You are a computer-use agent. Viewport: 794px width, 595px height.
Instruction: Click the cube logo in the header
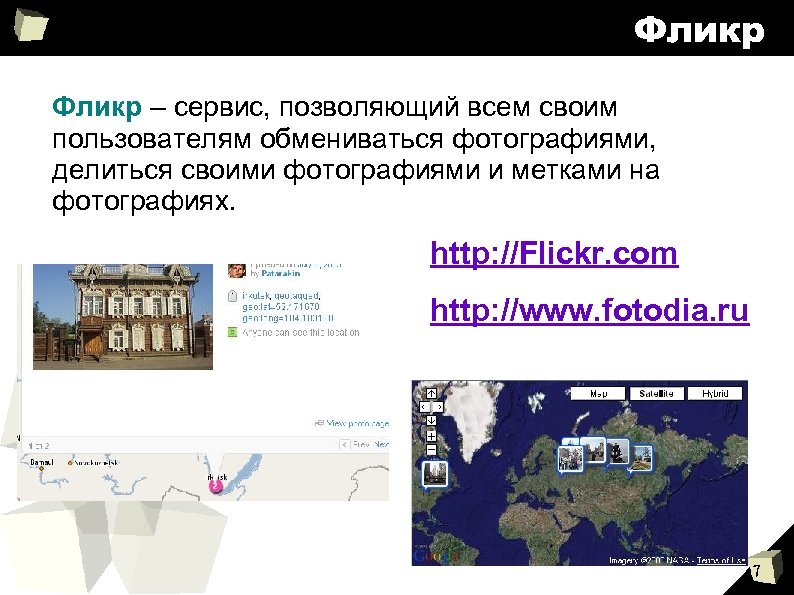(x=31, y=24)
